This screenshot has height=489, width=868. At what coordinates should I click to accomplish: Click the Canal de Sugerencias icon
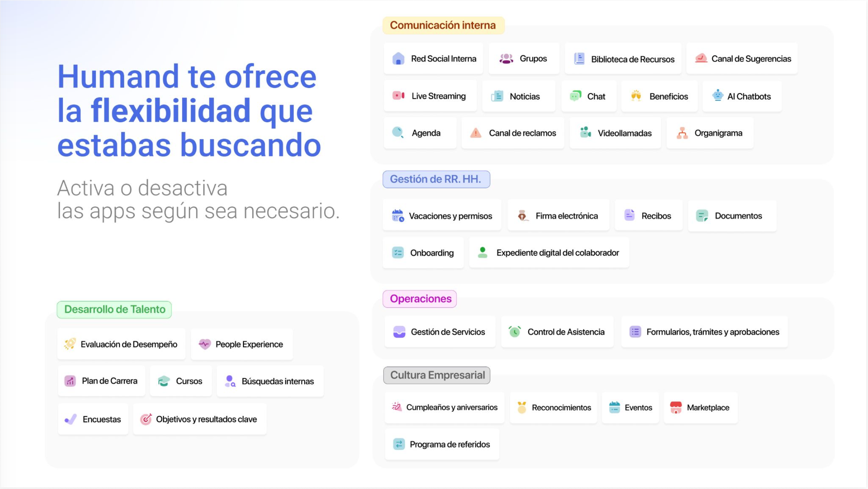coord(701,58)
